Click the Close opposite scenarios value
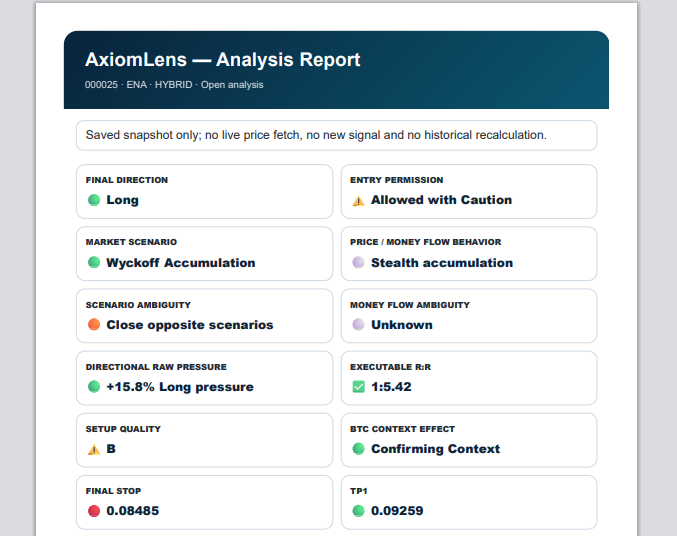This screenshot has width=677, height=536. tap(190, 325)
